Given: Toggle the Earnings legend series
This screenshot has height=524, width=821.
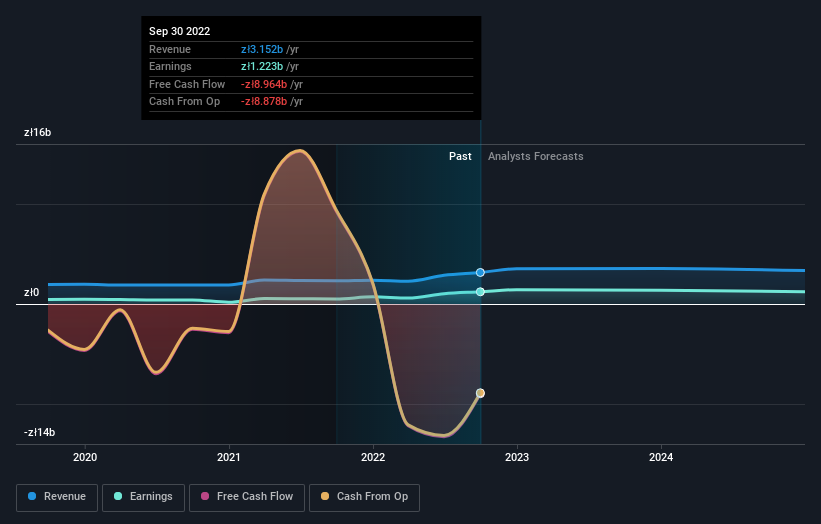Looking at the screenshot, I should tap(143, 497).
